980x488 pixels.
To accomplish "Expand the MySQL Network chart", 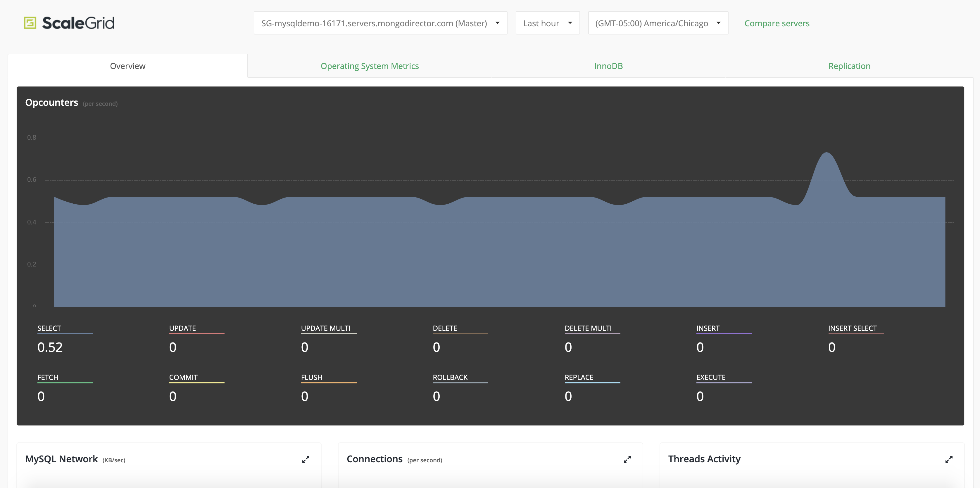I will tap(306, 459).
